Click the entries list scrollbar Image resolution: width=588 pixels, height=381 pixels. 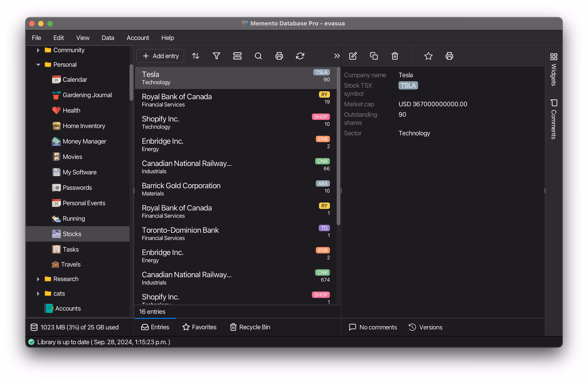[x=338, y=146]
